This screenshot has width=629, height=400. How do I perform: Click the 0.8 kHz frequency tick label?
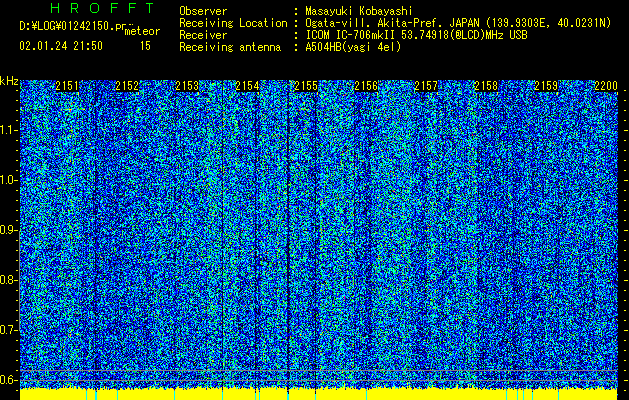9,280
